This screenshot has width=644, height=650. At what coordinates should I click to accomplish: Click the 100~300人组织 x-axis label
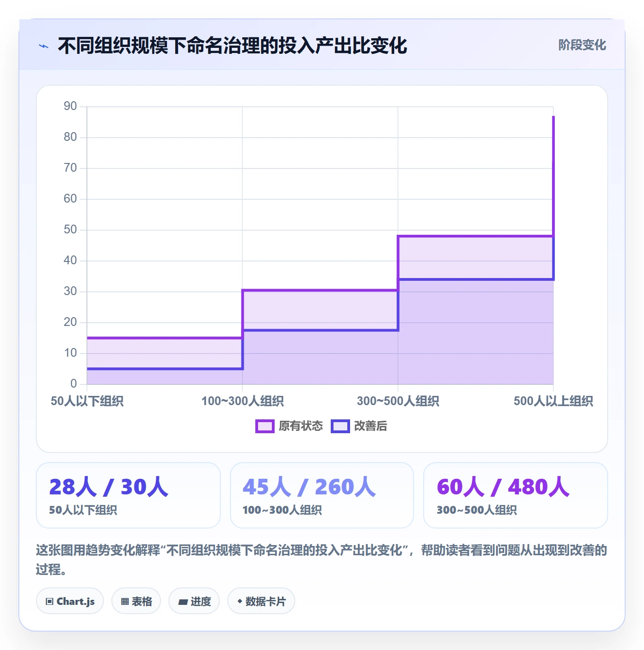click(242, 401)
